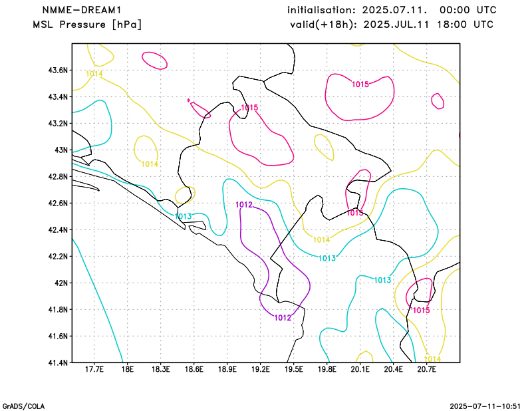The height and width of the screenshot is (411, 532).
Task: Click the 20.1E longitude axis label
Action: [360, 369]
